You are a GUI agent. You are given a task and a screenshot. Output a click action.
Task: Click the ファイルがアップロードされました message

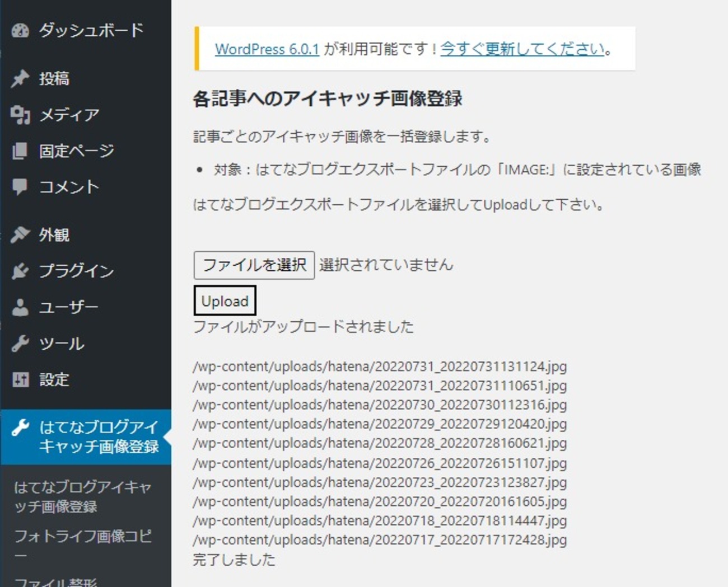(x=303, y=327)
